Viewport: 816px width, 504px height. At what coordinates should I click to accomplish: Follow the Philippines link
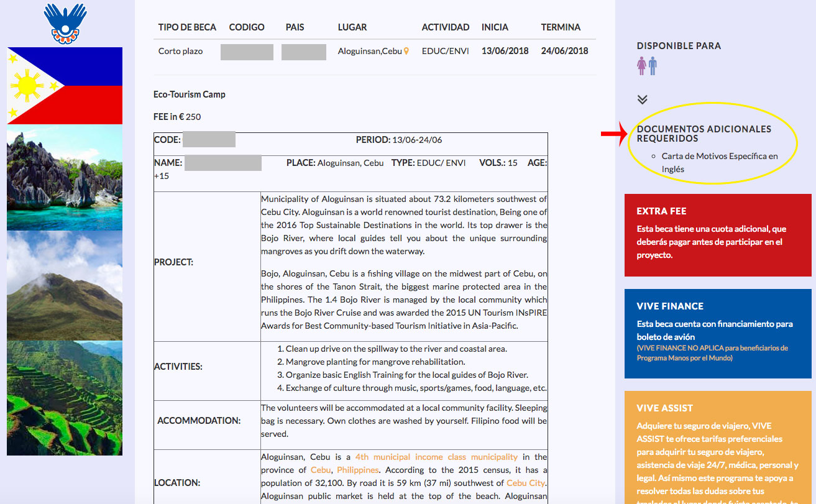pos(357,470)
